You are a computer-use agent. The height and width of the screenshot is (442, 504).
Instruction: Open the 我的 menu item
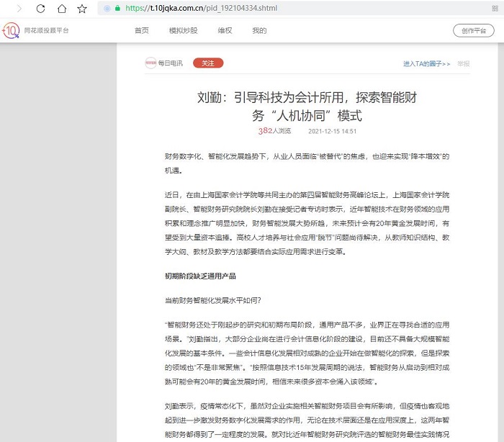click(259, 31)
